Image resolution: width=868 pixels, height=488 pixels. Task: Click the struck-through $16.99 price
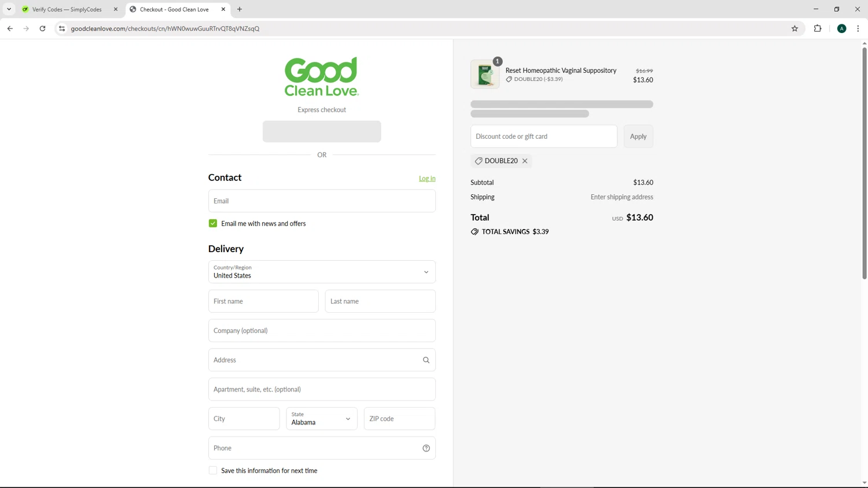(644, 71)
